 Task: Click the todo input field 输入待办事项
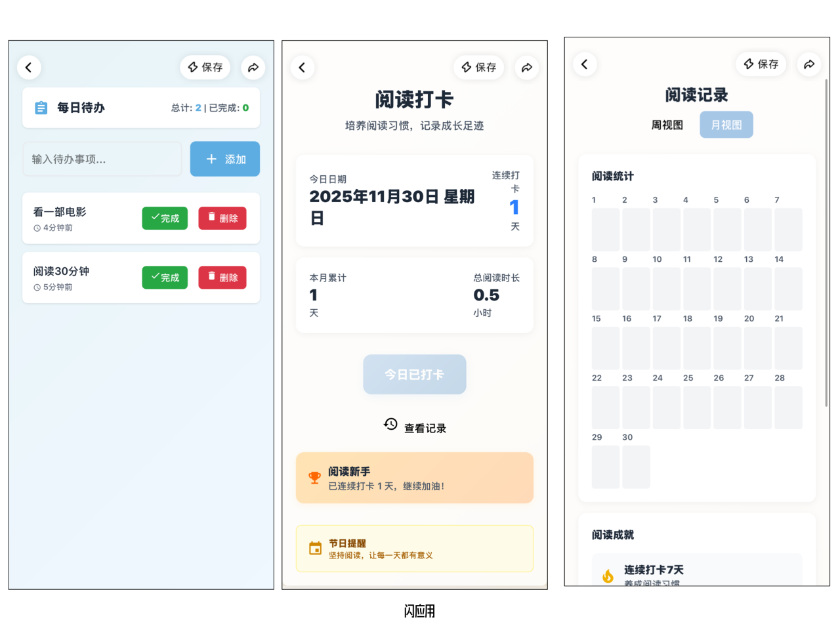[x=102, y=159]
